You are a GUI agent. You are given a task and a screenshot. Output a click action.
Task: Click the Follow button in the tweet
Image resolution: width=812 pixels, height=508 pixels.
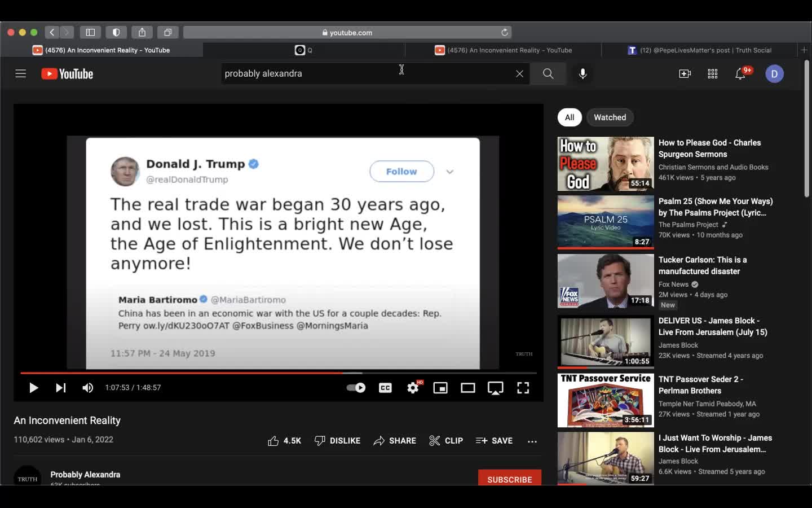[401, 172]
